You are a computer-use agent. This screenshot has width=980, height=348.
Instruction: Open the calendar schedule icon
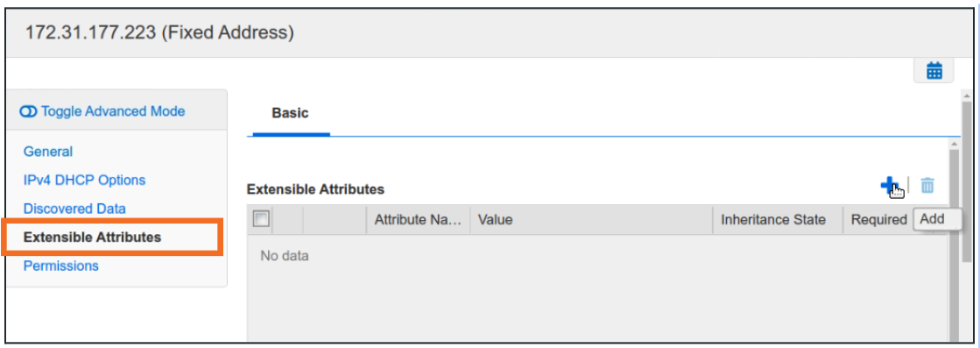(934, 71)
